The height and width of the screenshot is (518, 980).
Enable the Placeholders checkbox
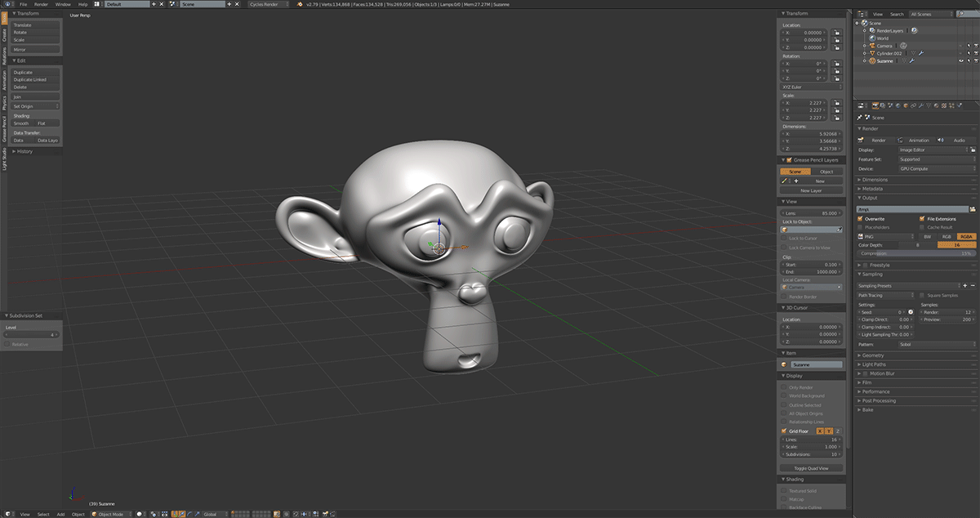860,227
